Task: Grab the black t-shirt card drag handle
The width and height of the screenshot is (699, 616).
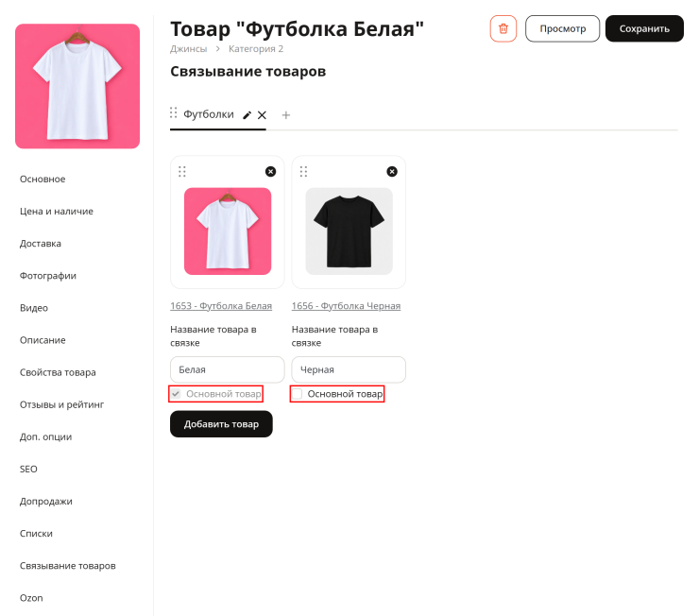Action: pyautogui.click(x=303, y=172)
